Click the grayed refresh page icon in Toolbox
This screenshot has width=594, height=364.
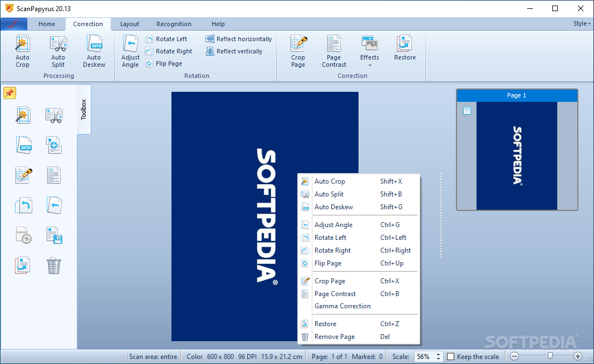click(x=23, y=235)
